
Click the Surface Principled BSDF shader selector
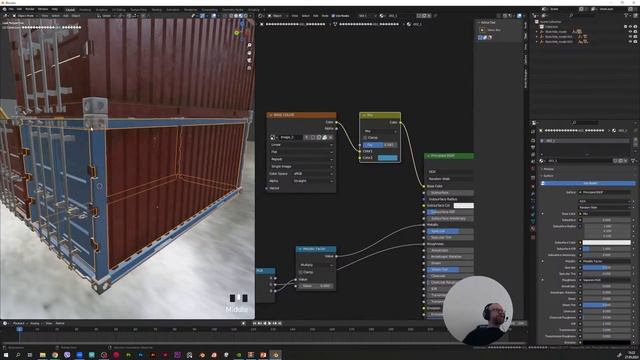605,192
